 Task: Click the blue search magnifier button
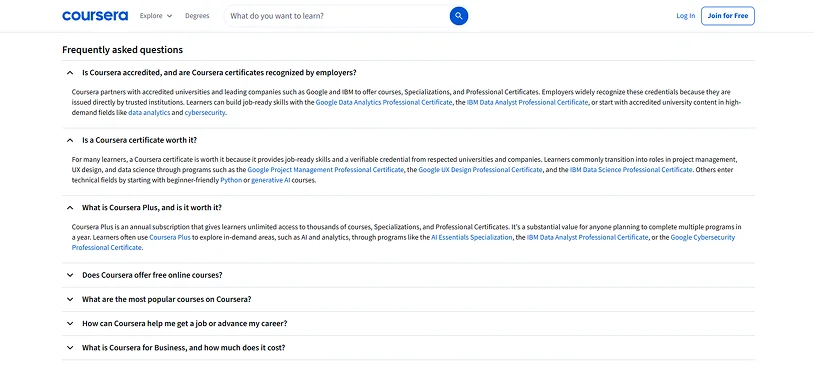click(458, 16)
